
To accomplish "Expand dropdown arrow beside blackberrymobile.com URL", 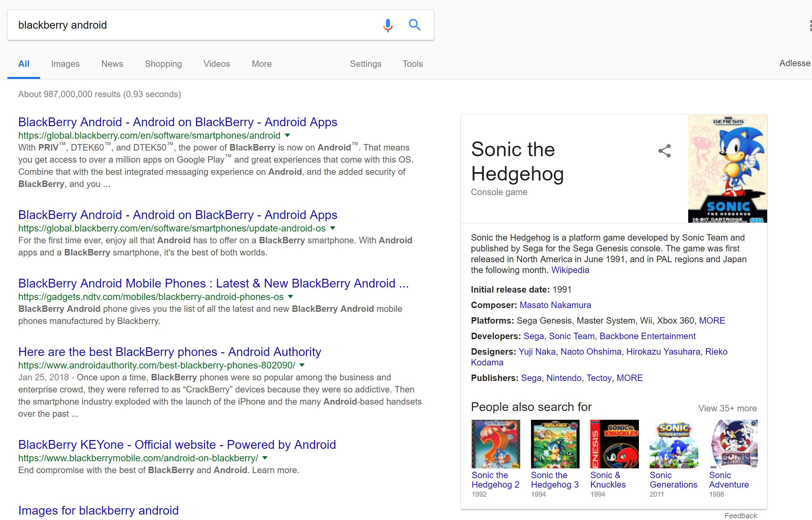I will click(265, 458).
